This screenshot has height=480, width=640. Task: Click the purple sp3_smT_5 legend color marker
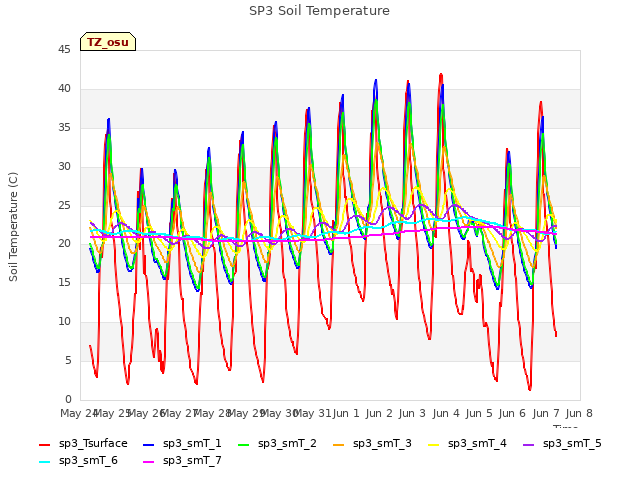529,445
